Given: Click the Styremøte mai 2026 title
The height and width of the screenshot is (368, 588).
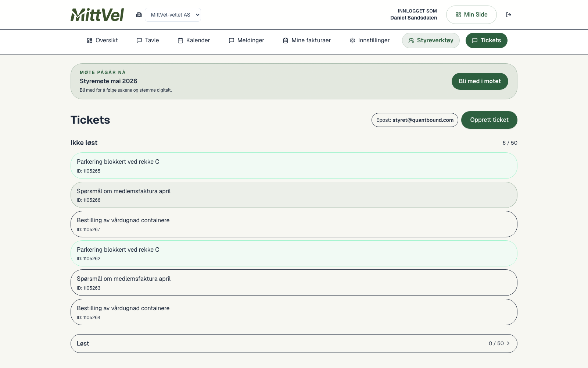Looking at the screenshot, I should (x=108, y=81).
